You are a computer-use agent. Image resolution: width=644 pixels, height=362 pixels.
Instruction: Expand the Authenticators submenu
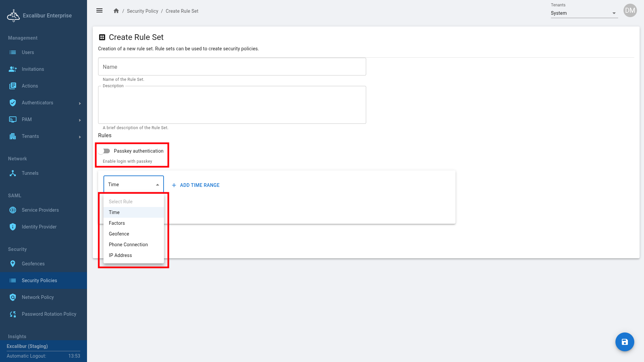80,103
